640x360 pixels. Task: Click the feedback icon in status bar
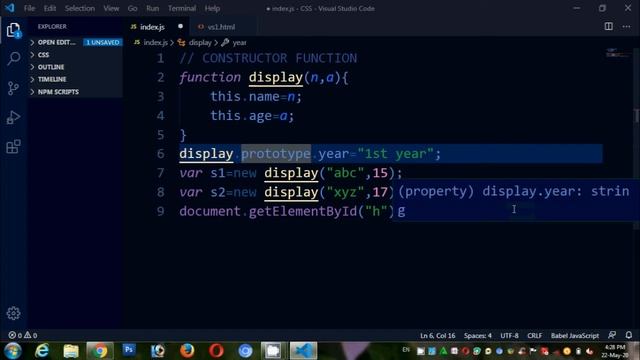pyautogui.click(x=612, y=335)
